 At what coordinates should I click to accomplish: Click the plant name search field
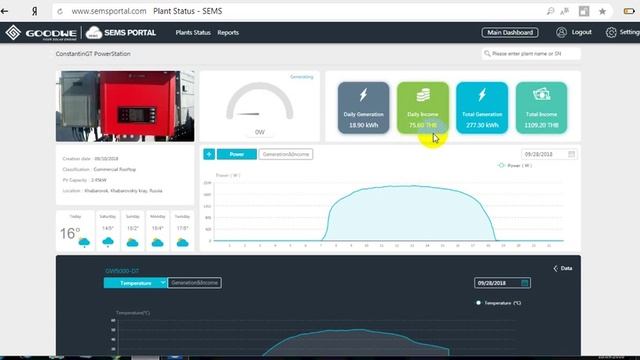(x=531, y=53)
